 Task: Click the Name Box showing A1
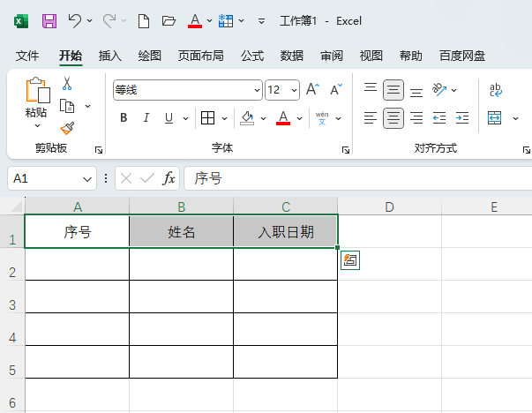tap(52, 178)
